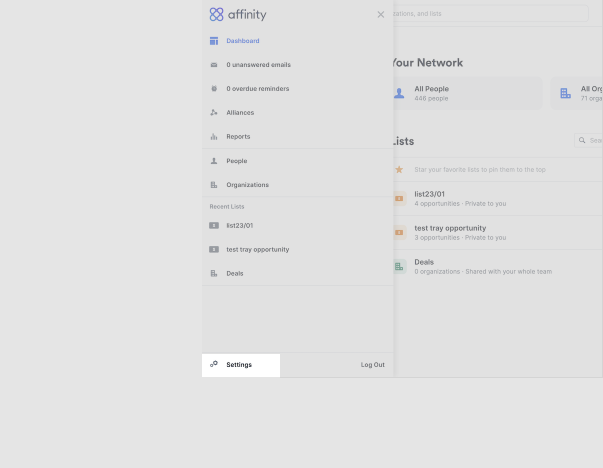Open Dashboard from the sidebar
The image size is (603, 468).
[x=242, y=41]
